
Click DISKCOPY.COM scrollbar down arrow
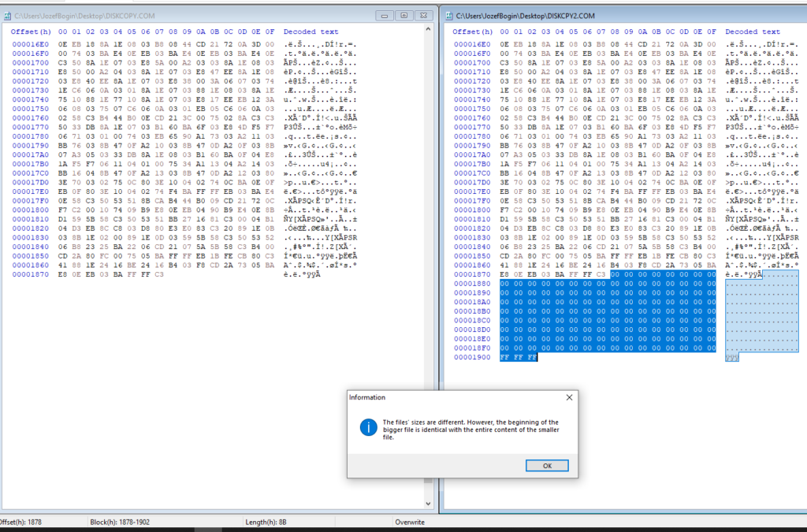tap(428, 504)
